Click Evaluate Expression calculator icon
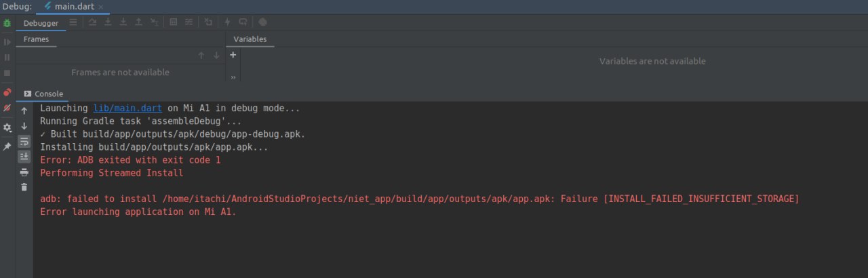 point(174,22)
